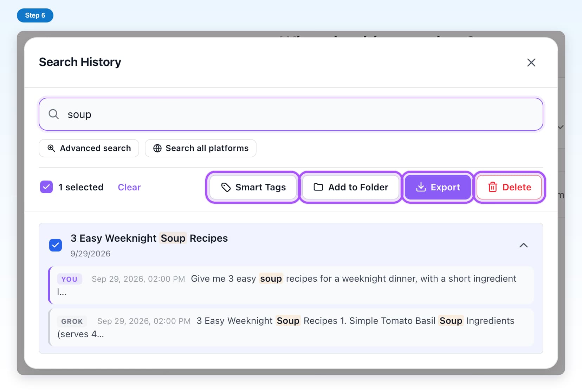The height and width of the screenshot is (392, 582).
Task: Click the GROK response preview
Action: pos(291,327)
